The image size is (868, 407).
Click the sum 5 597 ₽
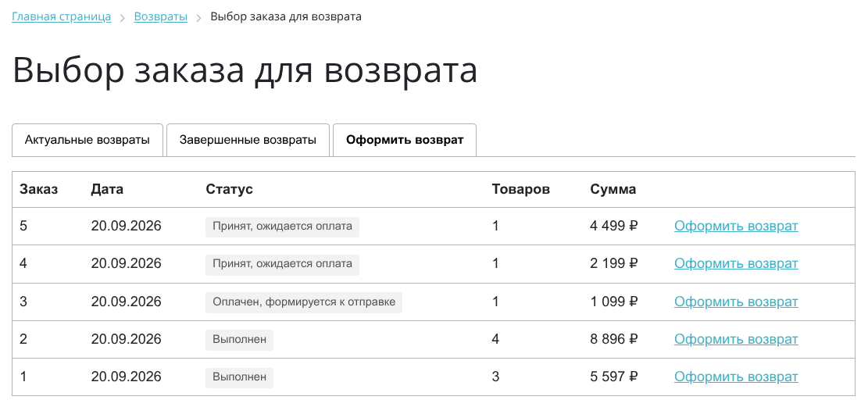point(614,377)
